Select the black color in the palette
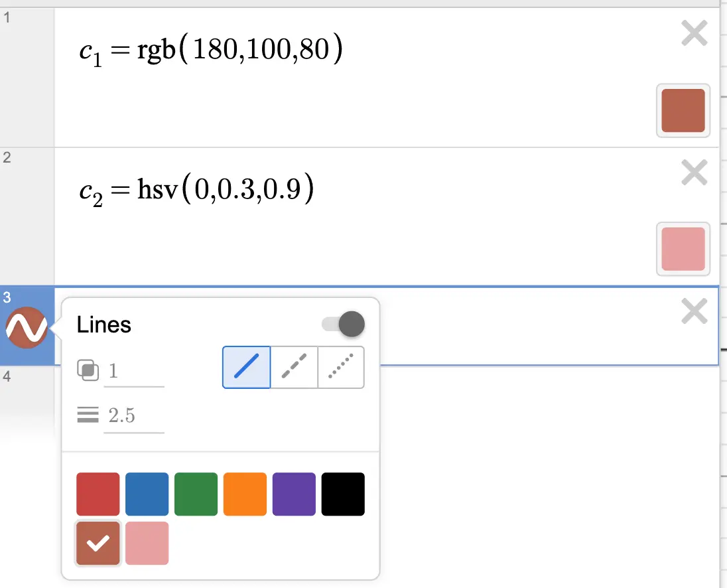The height and width of the screenshot is (588, 727). [343, 493]
